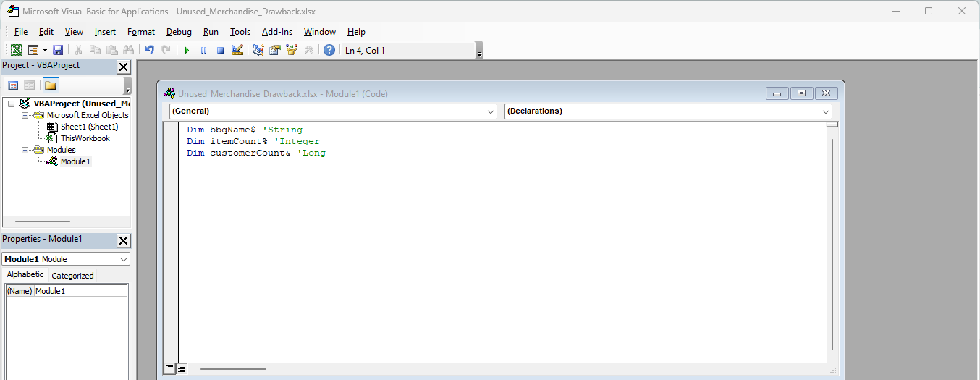The image size is (980, 380).
Task: Select Module1 in project tree
Action: [75, 161]
